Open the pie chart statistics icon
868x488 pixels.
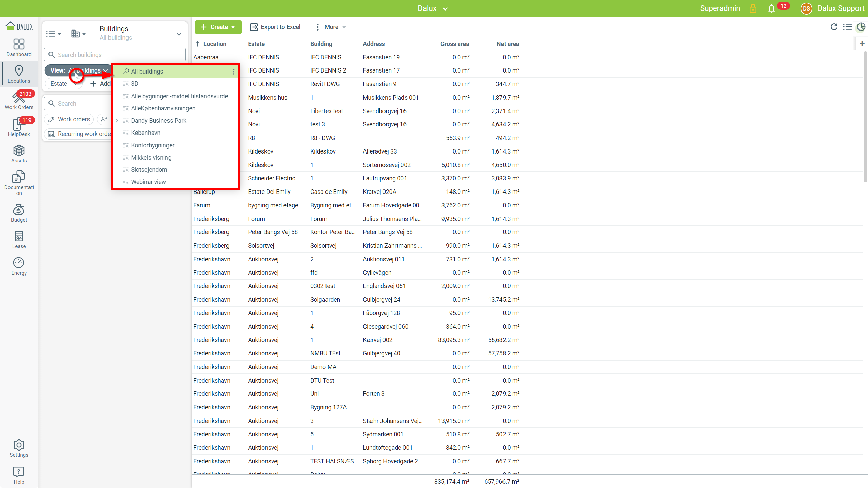click(861, 27)
